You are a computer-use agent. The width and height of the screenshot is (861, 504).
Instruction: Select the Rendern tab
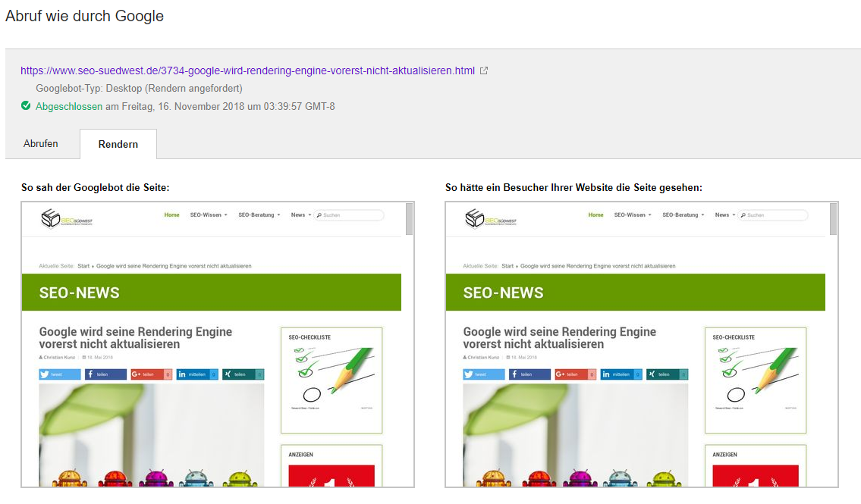point(118,144)
